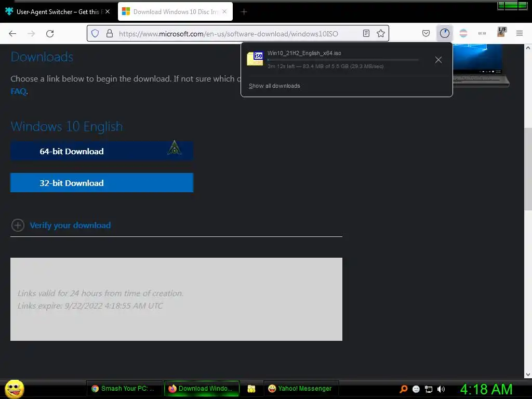Select Download Windows taskbar Firefox button
This screenshot has width=532, height=399.
202,389
